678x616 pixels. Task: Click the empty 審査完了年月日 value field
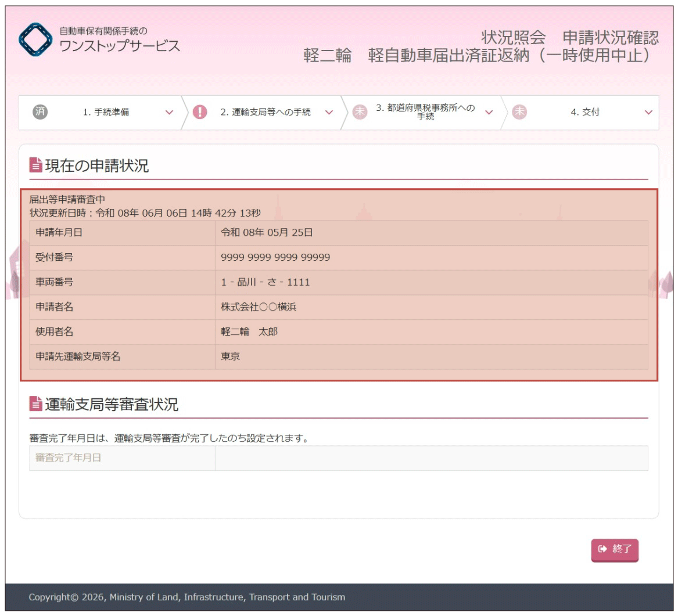tap(431, 458)
